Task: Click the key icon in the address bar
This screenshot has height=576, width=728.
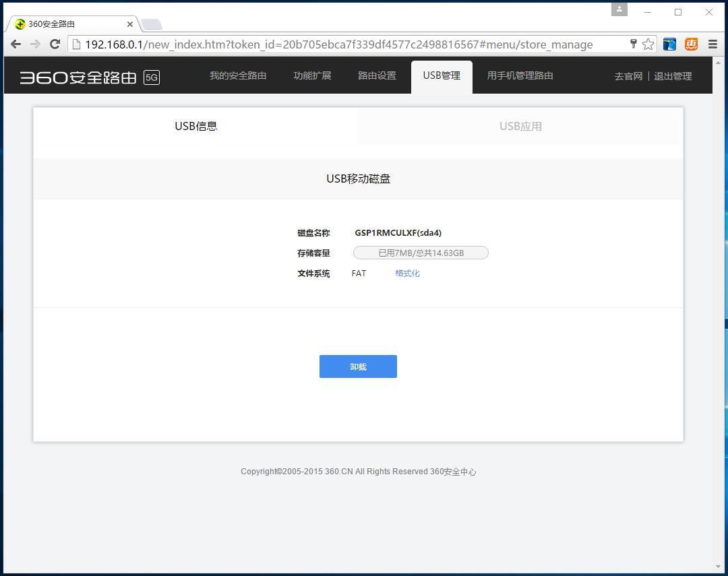Action: (633, 44)
